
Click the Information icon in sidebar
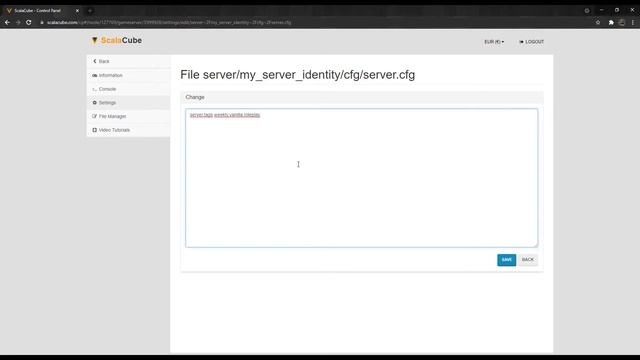point(95,76)
